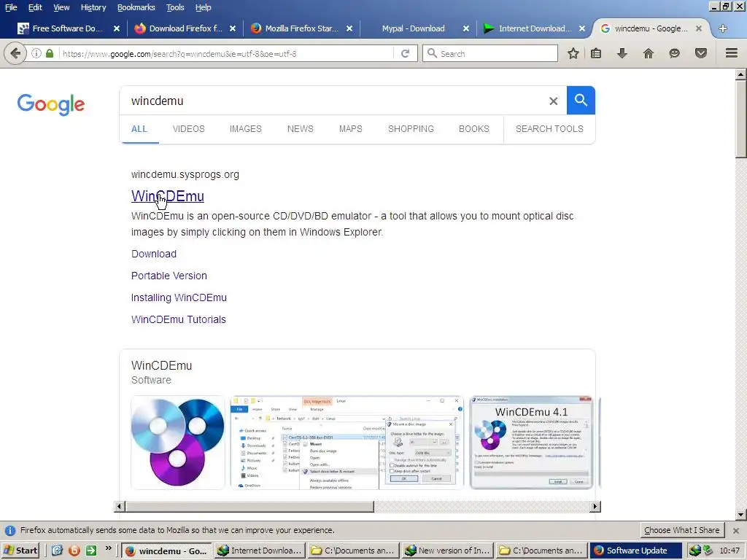Click in the Google wincdemu search field
This screenshot has height=560, width=747.
tap(333, 101)
